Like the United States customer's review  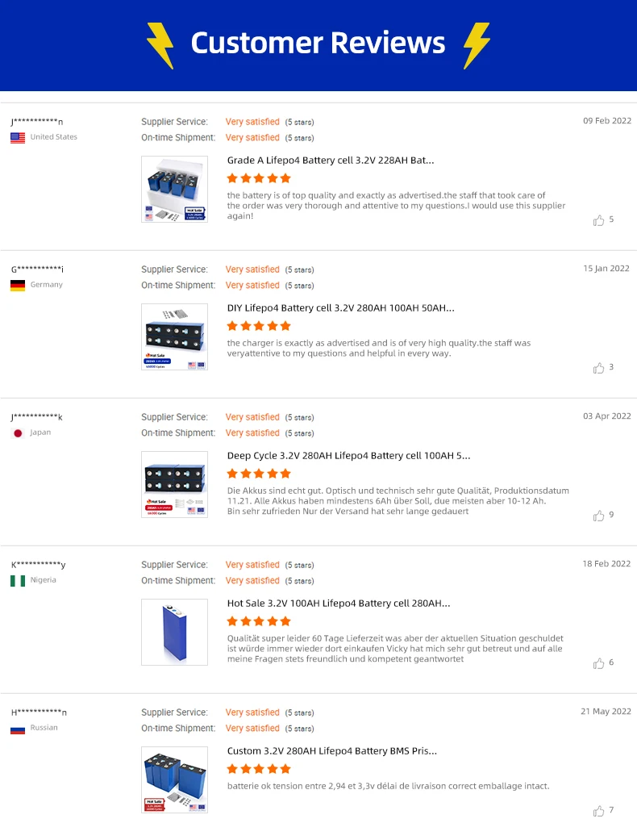click(x=598, y=220)
